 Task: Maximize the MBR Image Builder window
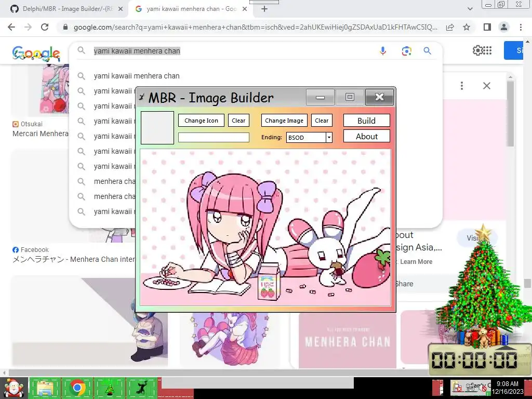coord(350,97)
